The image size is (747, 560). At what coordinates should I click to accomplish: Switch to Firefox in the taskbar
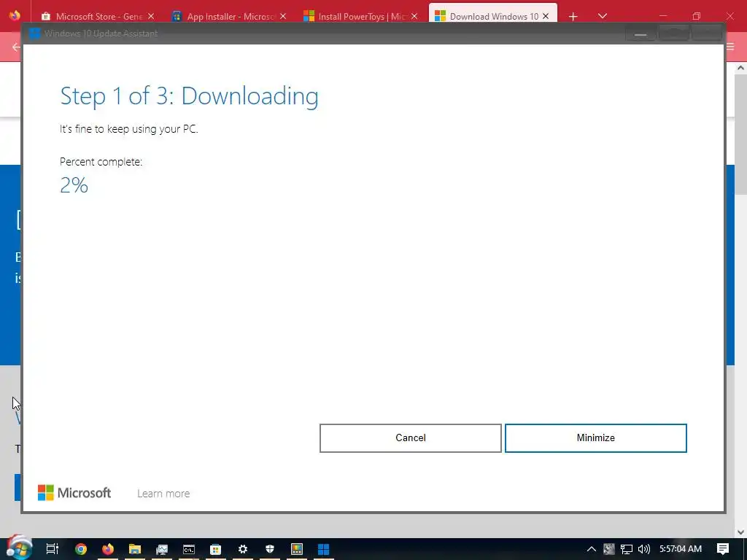(x=108, y=549)
